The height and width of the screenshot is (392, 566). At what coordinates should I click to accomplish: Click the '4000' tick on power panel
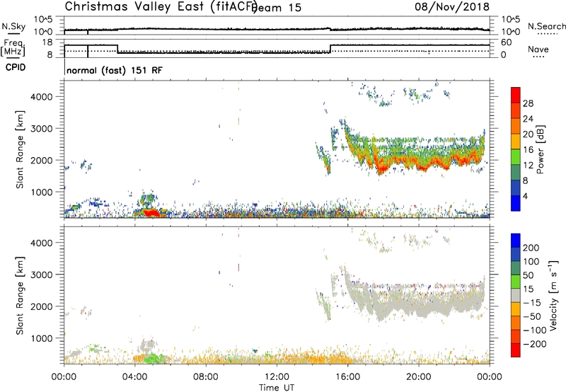[42, 97]
